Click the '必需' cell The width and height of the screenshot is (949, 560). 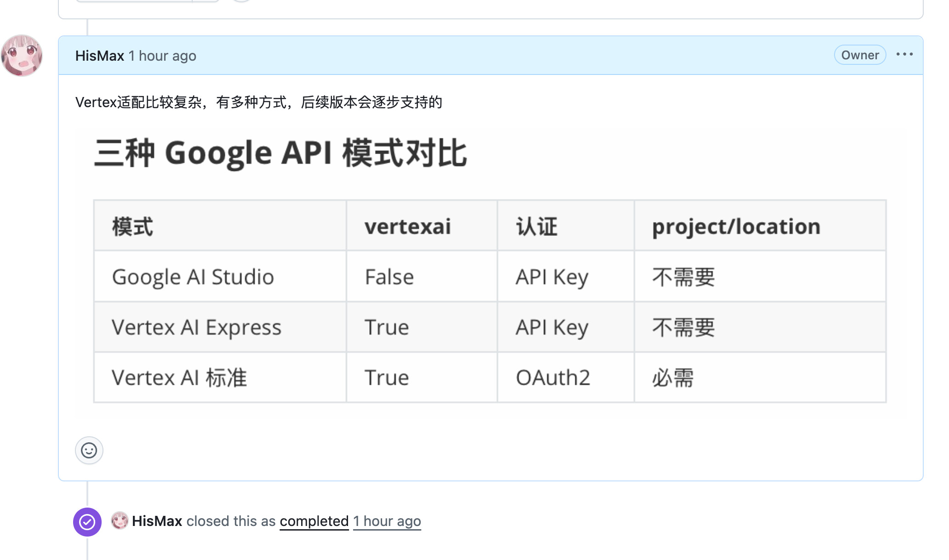760,377
